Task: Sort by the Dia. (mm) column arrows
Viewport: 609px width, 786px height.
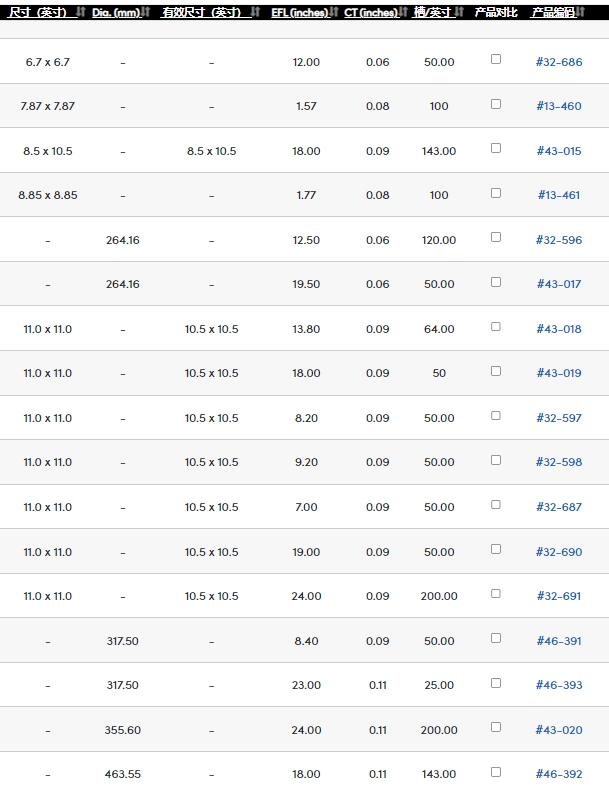Action: click(146, 12)
